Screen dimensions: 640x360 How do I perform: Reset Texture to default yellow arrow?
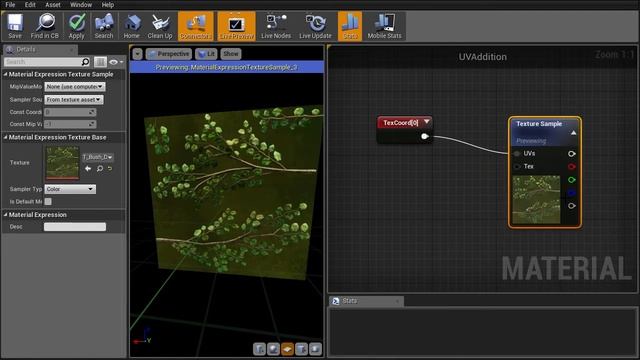110,169
